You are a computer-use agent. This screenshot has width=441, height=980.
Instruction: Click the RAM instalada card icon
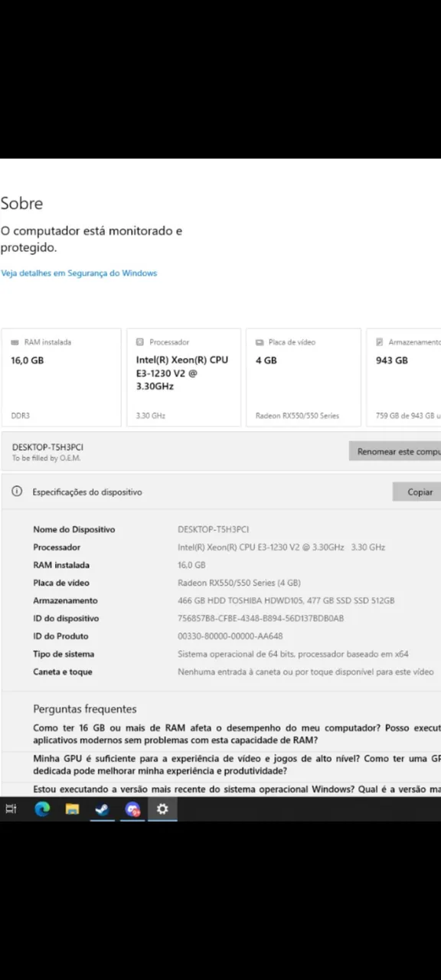click(x=15, y=342)
